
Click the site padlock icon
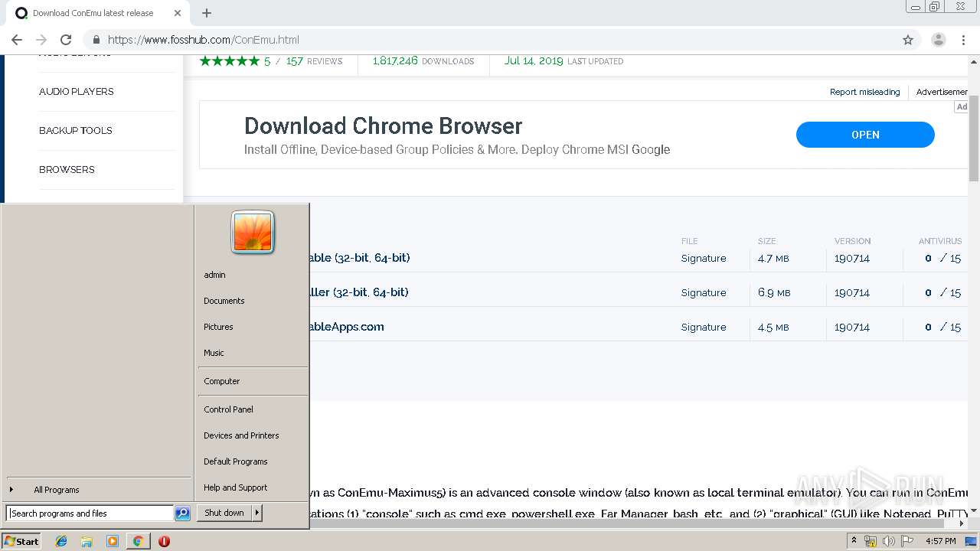(x=96, y=40)
